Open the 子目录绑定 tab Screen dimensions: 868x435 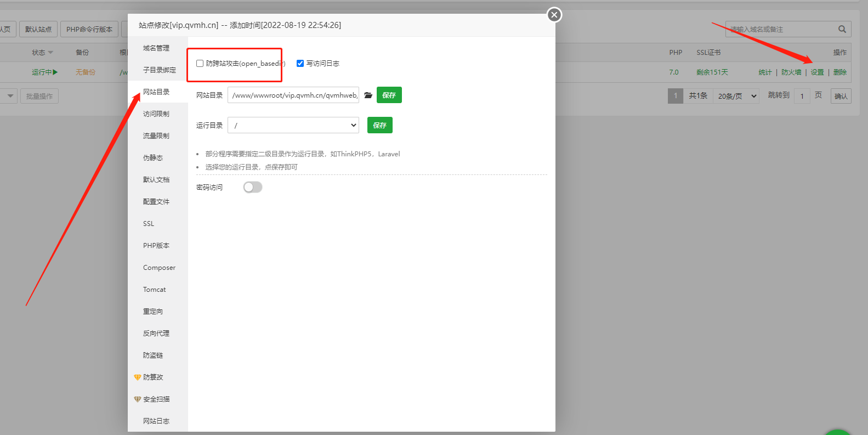tap(158, 70)
